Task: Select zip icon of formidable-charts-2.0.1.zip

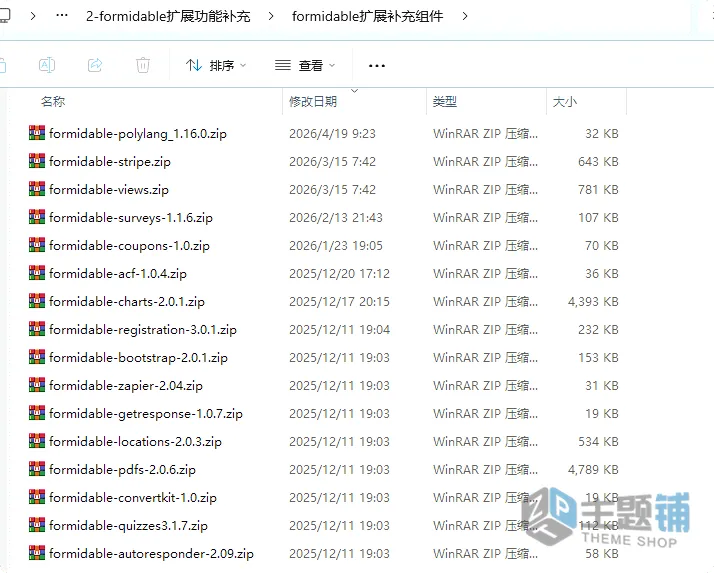Action: click(37, 301)
